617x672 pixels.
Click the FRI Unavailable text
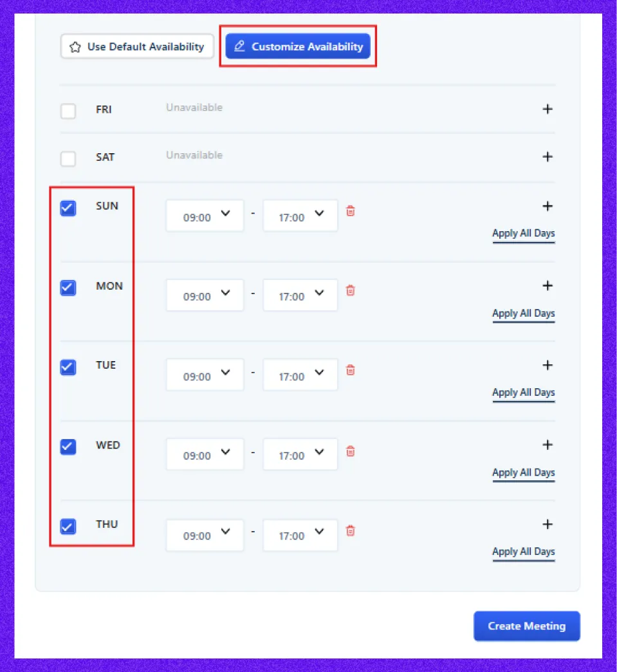(x=194, y=107)
